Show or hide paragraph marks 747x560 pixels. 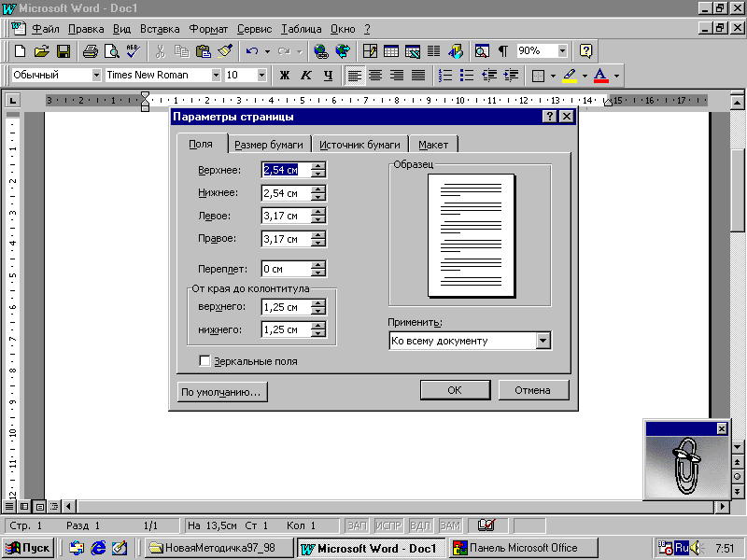[x=503, y=51]
